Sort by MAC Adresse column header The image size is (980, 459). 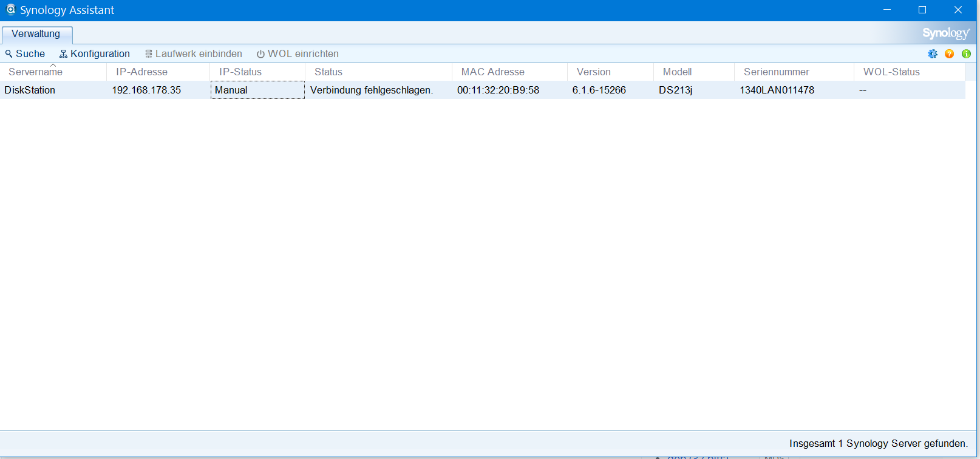509,72
